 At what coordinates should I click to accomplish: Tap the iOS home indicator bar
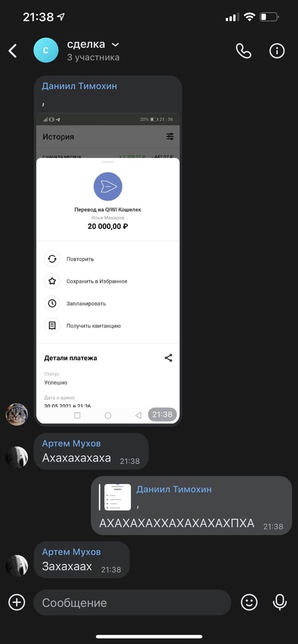click(x=149, y=637)
